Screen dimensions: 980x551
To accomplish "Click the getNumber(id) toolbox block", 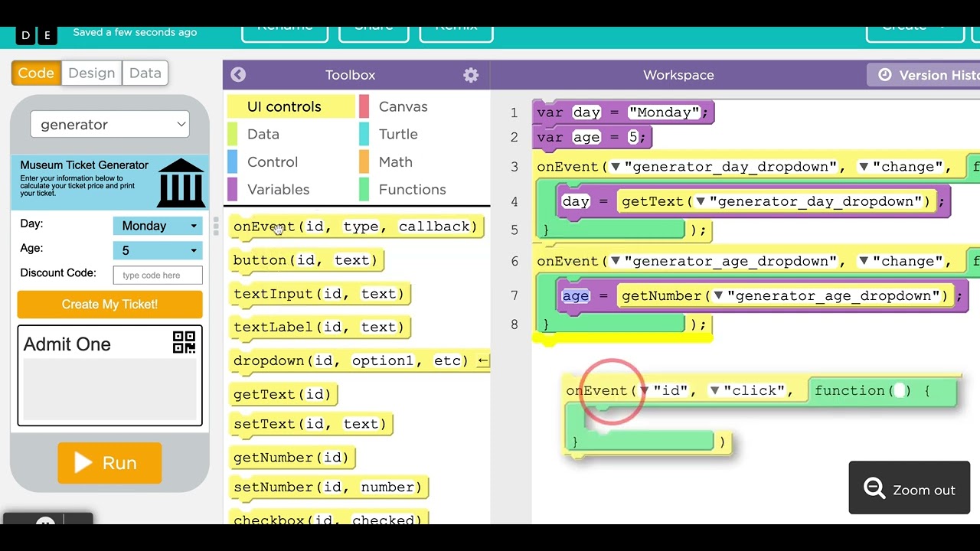I will coord(292,458).
